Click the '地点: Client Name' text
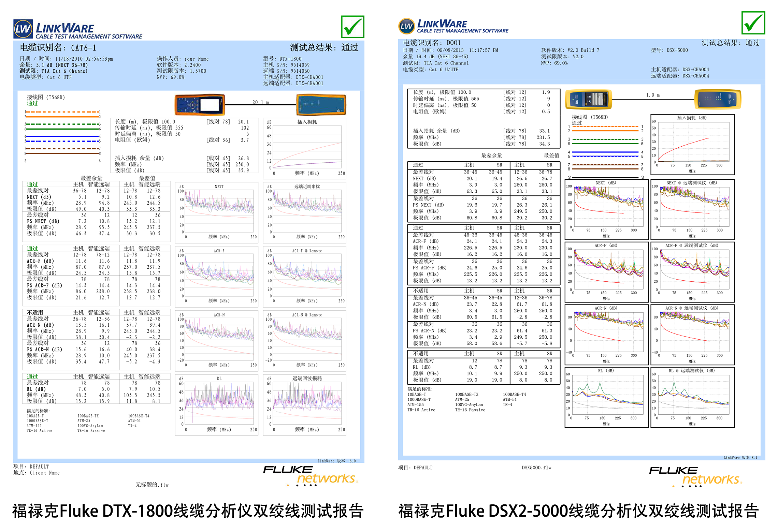The width and height of the screenshot is (778, 532). pos(37,473)
